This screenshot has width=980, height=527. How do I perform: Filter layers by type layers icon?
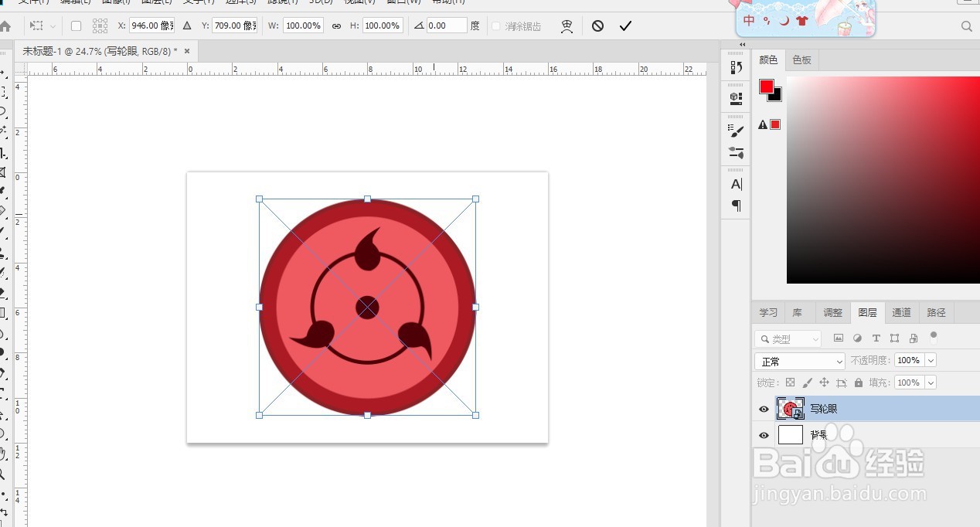click(876, 338)
